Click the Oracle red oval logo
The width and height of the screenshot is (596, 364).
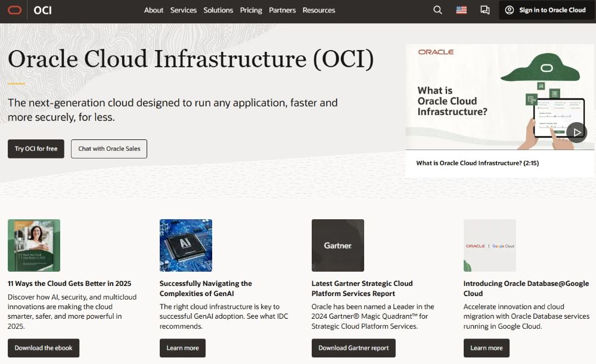14,10
